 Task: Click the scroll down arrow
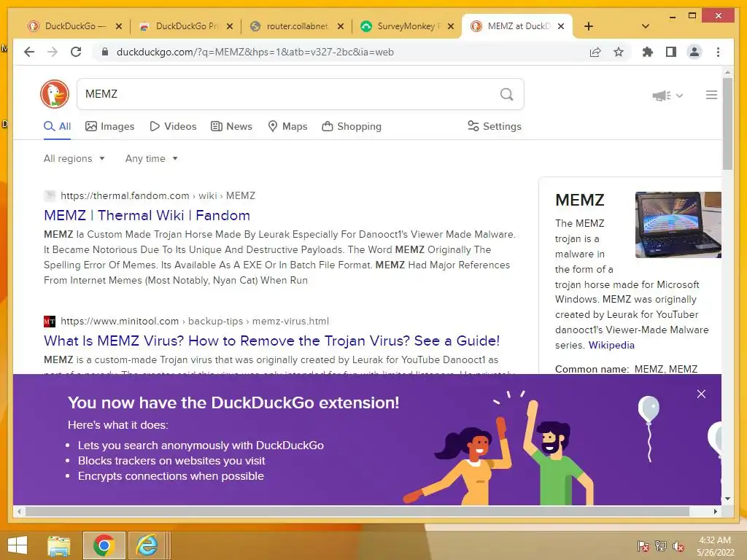pyautogui.click(x=727, y=499)
